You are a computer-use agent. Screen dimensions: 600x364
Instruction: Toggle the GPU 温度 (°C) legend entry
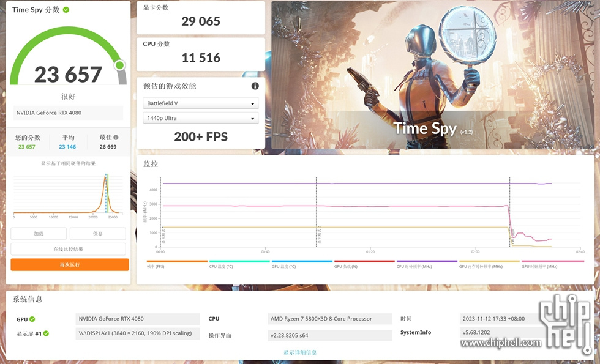(302, 264)
